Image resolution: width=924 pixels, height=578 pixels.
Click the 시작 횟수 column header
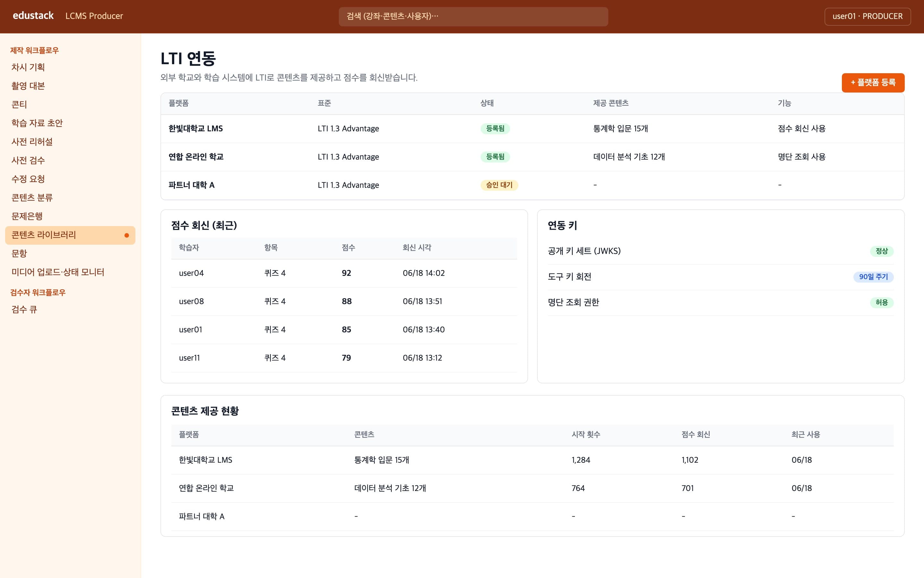click(586, 435)
